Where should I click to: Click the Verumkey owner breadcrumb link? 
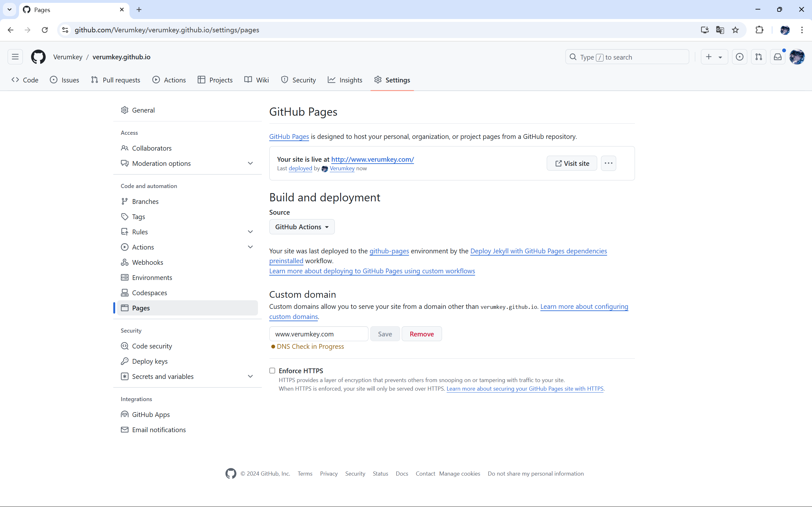pos(68,57)
